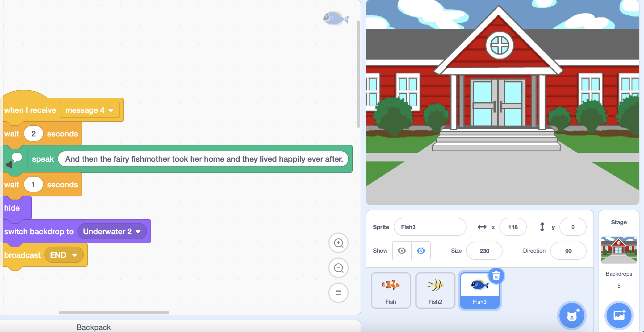Select the Stage panel
This screenshot has height=332, width=644.
coord(619,250)
